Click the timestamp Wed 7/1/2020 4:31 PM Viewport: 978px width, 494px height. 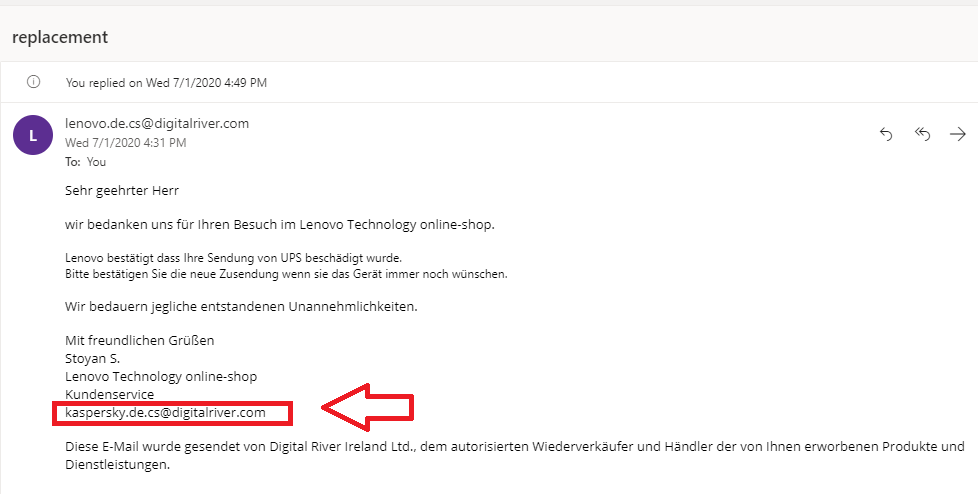[x=125, y=143]
